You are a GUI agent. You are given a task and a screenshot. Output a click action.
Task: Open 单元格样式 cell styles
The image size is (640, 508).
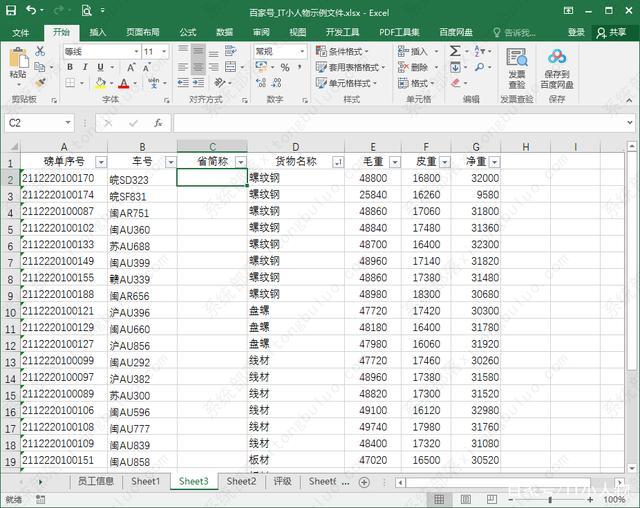click(346, 83)
